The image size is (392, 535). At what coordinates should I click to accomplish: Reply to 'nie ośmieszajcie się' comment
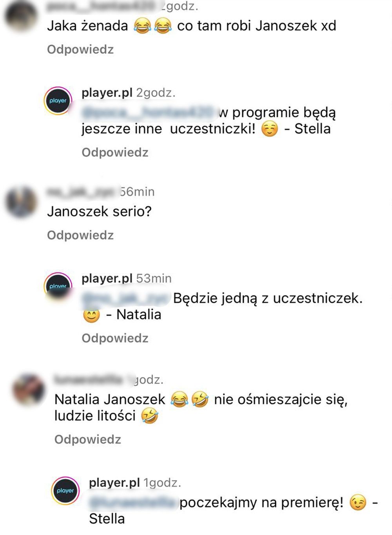point(88,439)
